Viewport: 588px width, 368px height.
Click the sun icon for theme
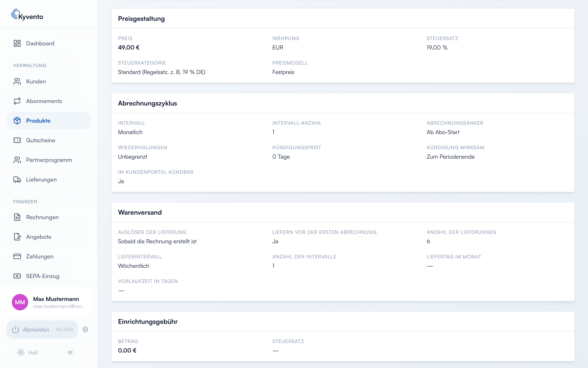(x=21, y=352)
